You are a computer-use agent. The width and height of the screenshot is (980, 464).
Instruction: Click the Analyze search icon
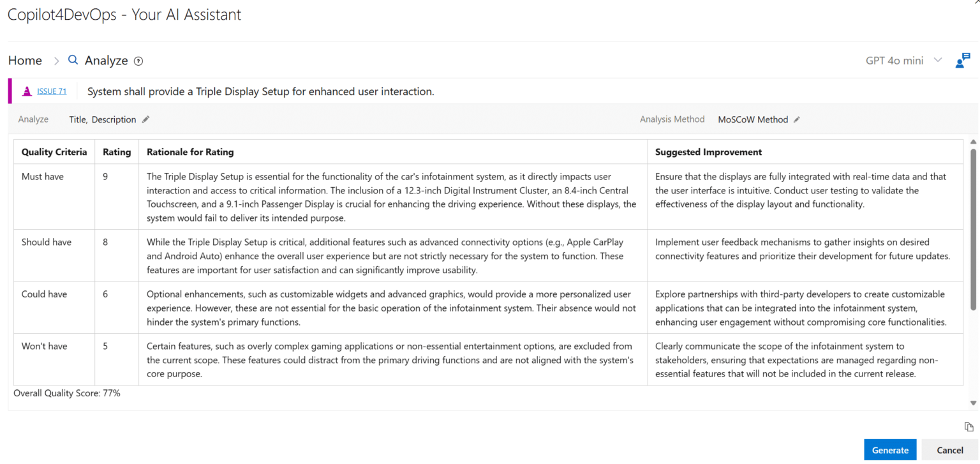(72, 59)
